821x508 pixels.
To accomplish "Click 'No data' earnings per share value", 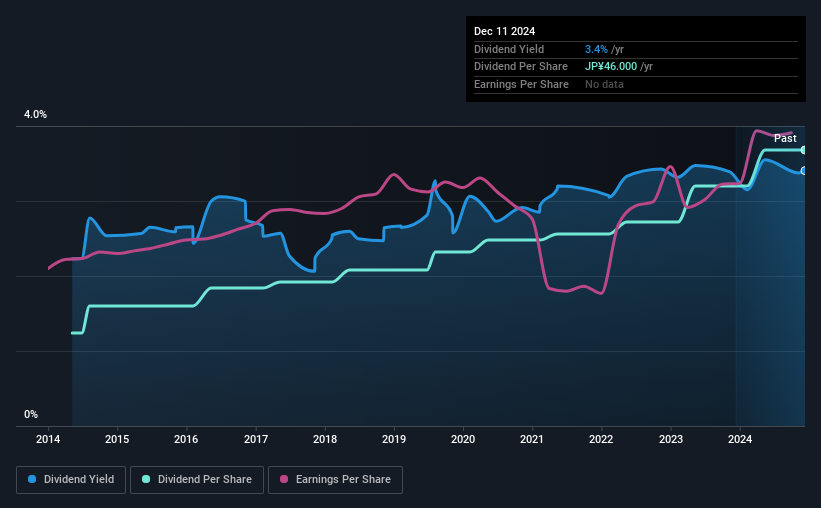I will pyautogui.click(x=604, y=84).
